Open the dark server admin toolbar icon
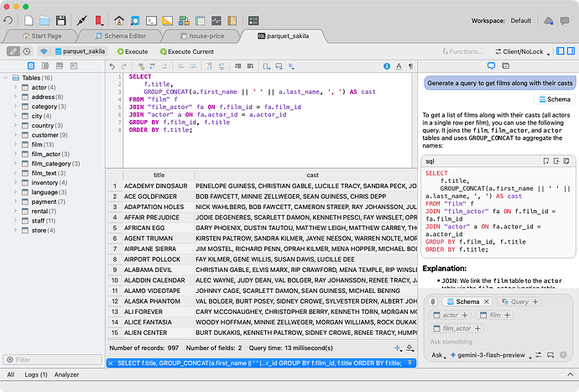Image resolution: width=579 pixels, height=392 pixels. pyautogui.click(x=253, y=21)
